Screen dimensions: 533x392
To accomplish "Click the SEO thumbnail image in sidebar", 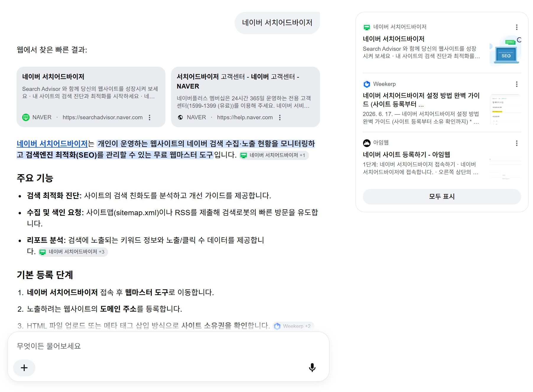I will [x=505, y=51].
